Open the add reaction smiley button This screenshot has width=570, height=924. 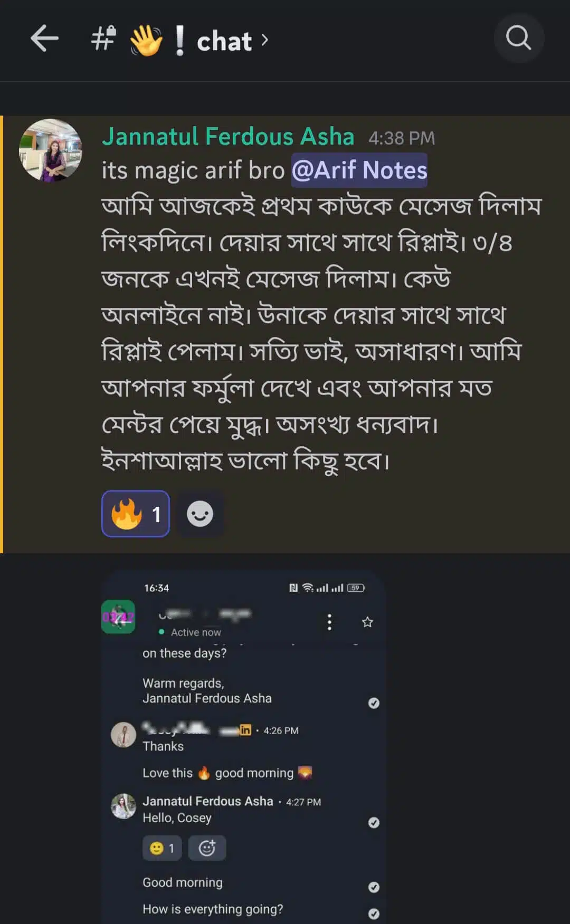(x=200, y=514)
